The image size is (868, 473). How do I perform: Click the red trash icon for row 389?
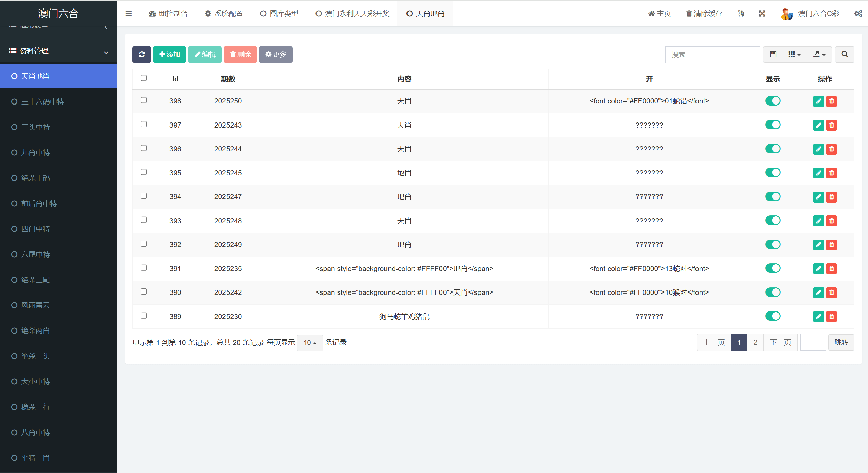831,317
